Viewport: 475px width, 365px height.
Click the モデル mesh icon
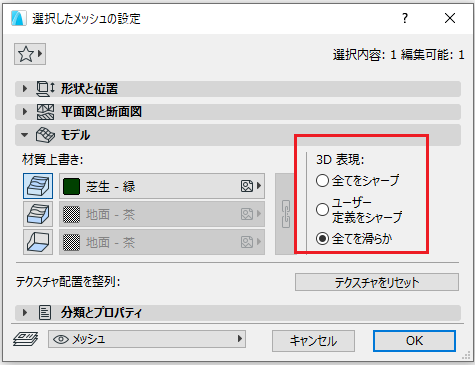45,135
